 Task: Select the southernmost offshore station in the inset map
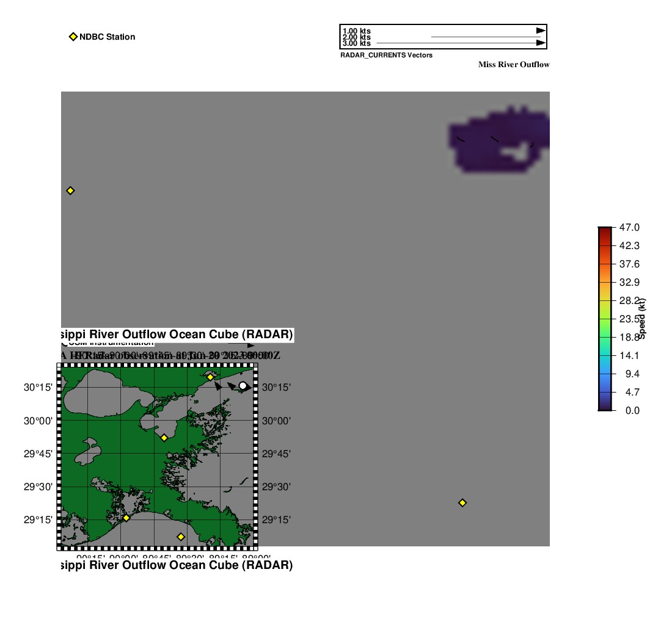[181, 537]
